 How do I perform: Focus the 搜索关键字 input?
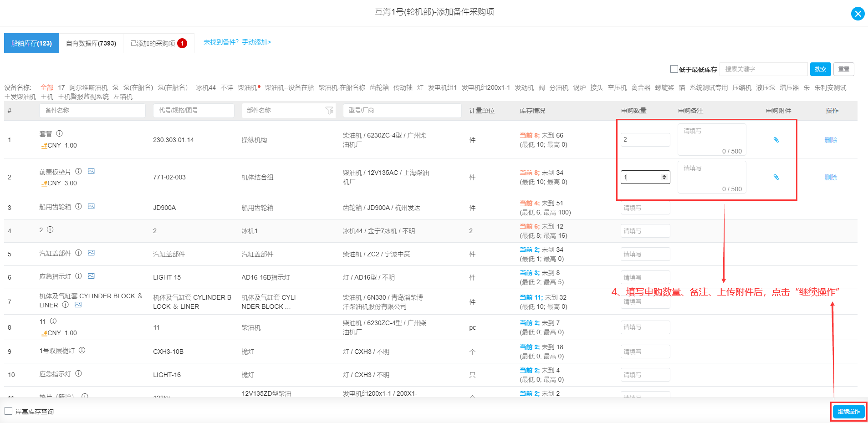click(x=763, y=69)
